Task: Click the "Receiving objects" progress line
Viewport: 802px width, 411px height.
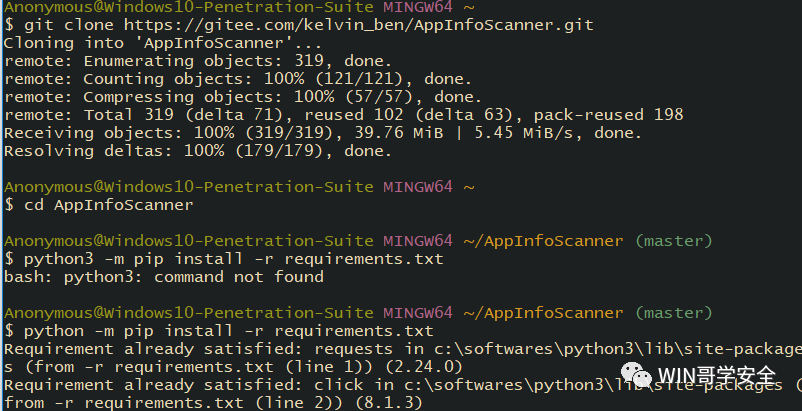Action: (x=322, y=133)
